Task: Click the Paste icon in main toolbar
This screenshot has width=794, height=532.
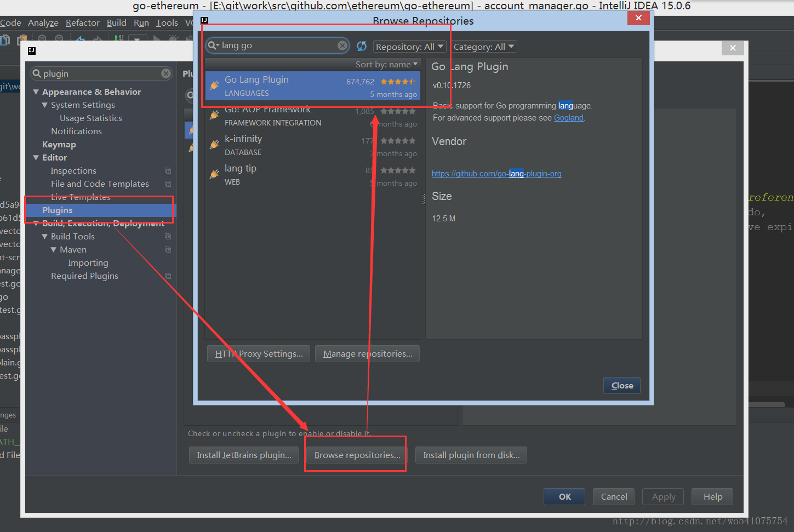Action: [22, 39]
